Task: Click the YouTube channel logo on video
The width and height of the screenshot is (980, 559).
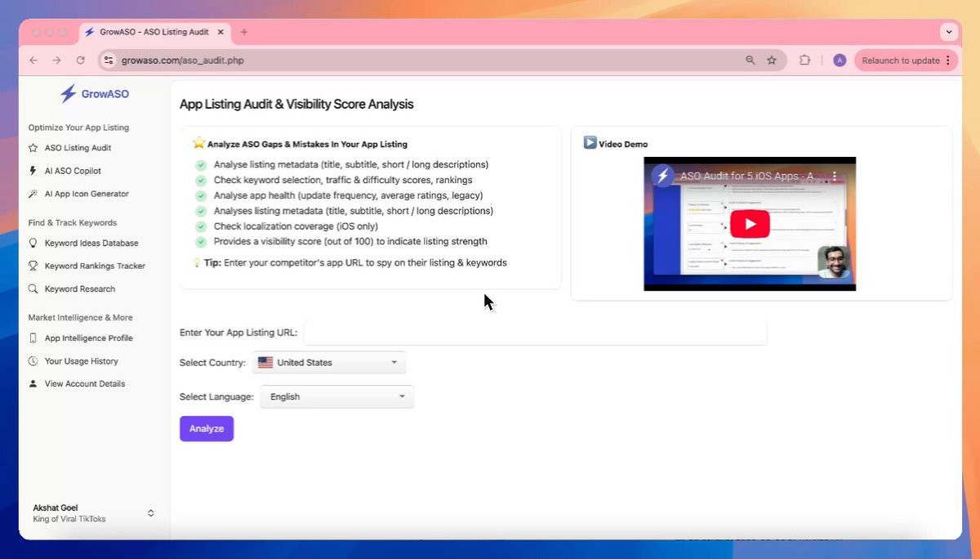Action: [x=663, y=176]
